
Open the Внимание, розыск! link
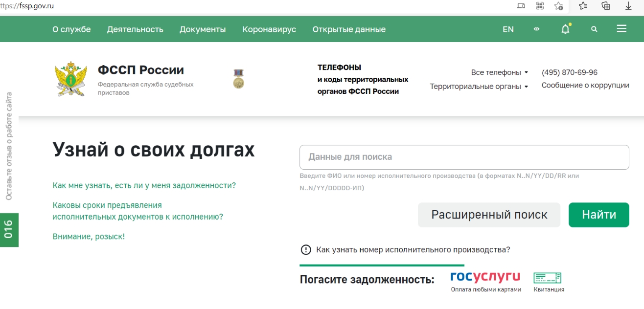point(89,237)
